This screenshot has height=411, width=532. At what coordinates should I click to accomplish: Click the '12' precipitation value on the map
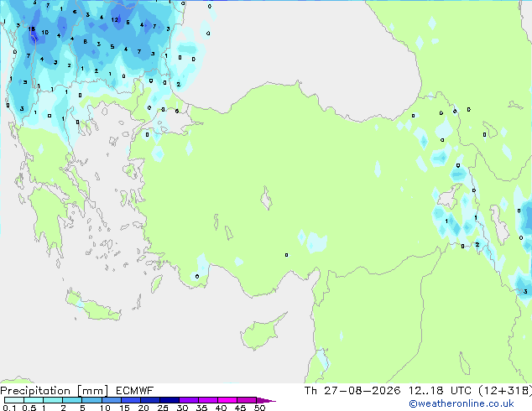click(115, 19)
